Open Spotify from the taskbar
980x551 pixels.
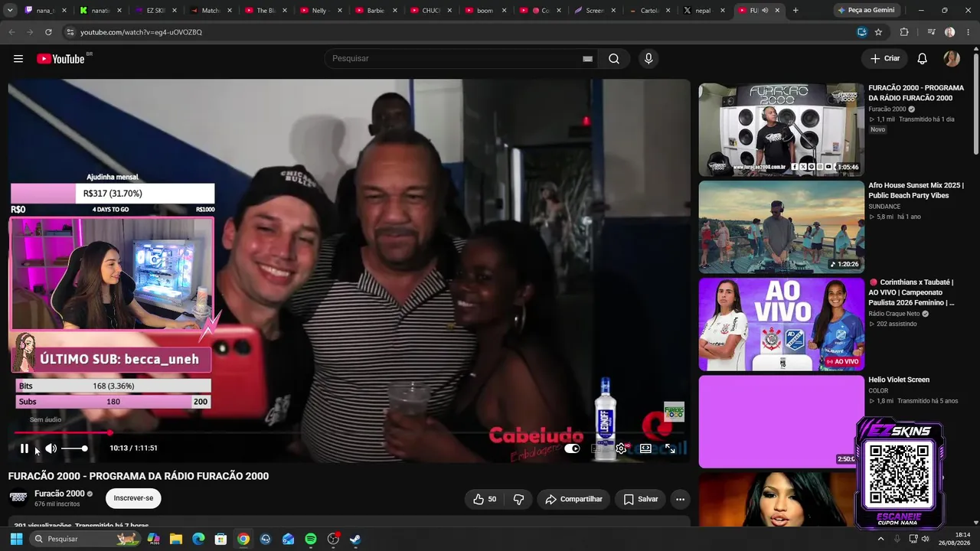(311, 539)
